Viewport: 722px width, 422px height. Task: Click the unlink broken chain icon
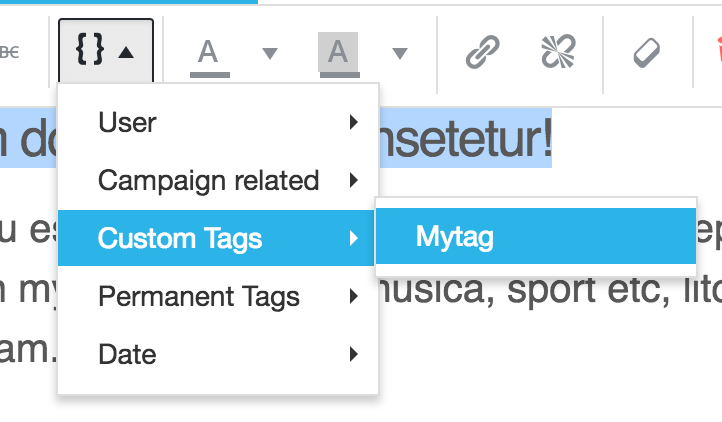click(557, 52)
